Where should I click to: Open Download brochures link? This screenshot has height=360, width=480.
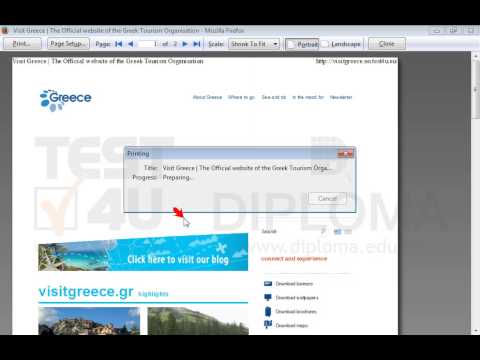point(296,312)
